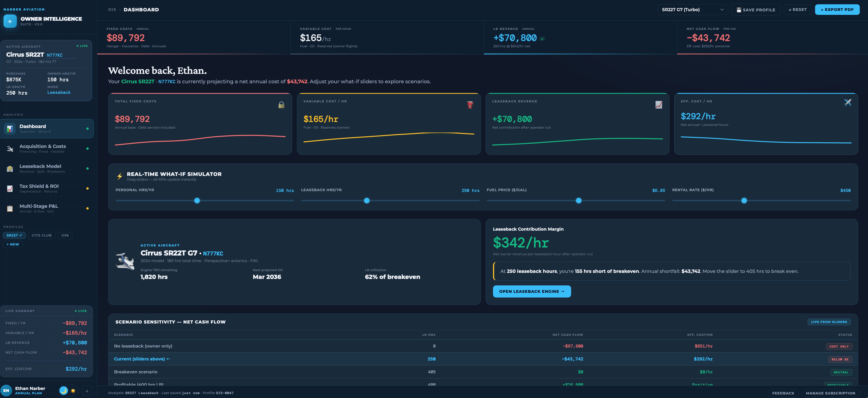Click the Personal Hrs/Yr slider handle
868x398 pixels.
[x=197, y=201]
